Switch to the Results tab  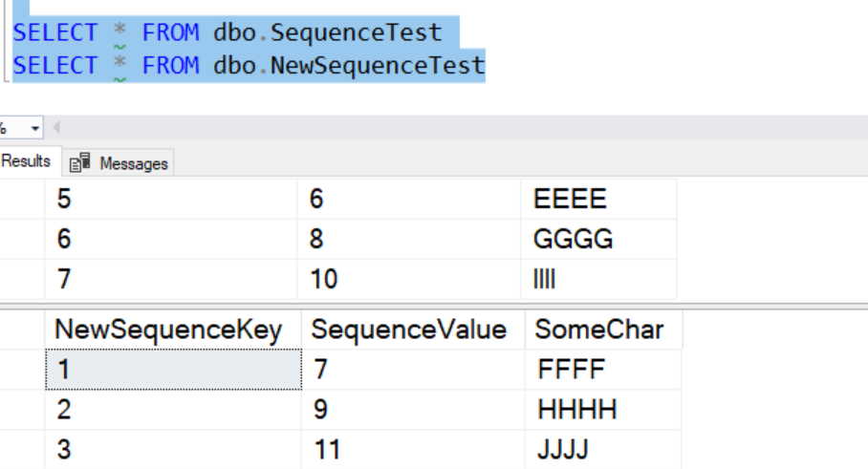pyautogui.click(x=26, y=161)
